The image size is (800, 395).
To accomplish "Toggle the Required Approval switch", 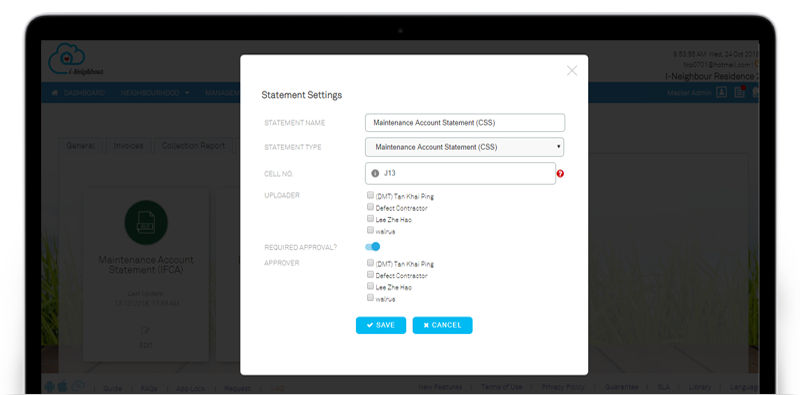I will [x=372, y=246].
